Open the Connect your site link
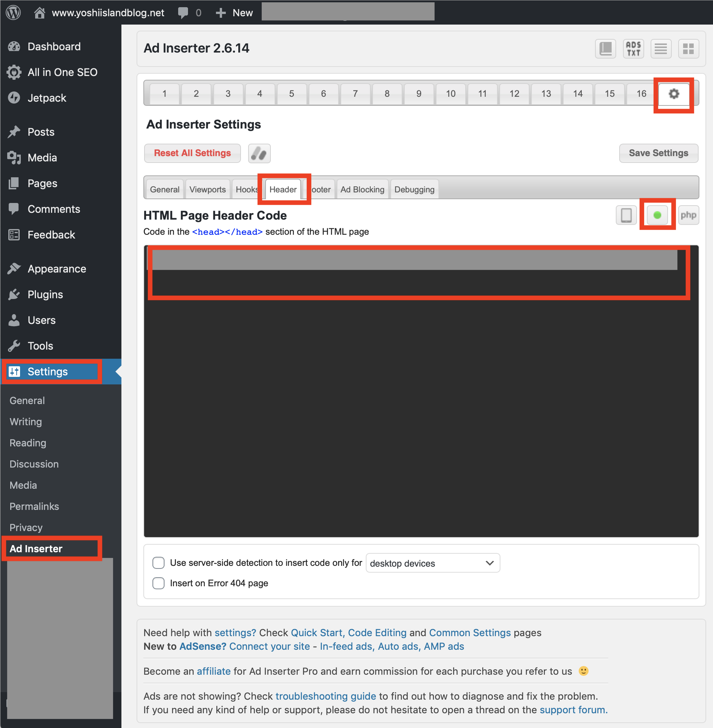 click(270, 646)
